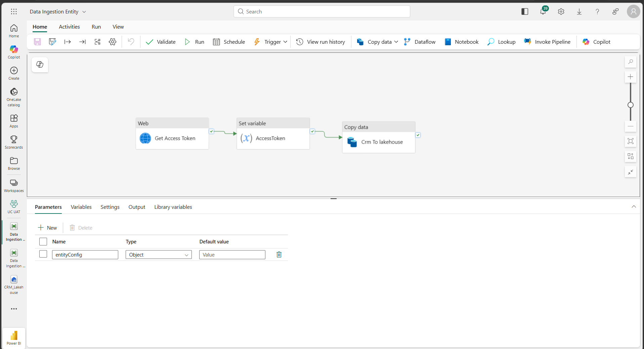
Task: Toggle the Get Access Token activity checkbox
Action: click(211, 131)
